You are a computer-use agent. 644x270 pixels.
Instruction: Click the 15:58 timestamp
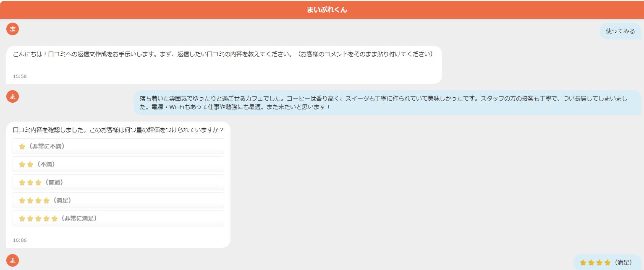(20, 76)
